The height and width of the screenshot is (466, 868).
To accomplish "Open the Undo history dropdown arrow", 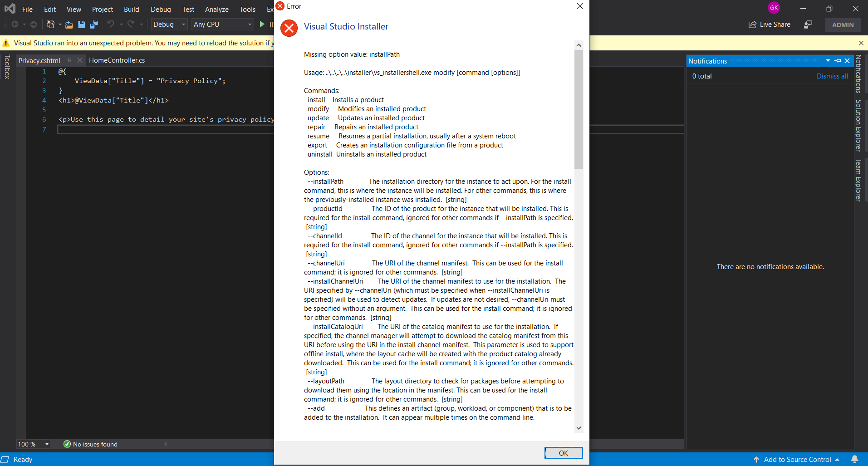I will tap(121, 25).
